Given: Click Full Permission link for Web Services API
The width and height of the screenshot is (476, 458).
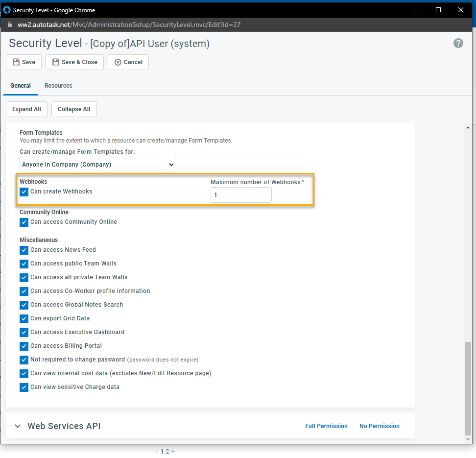Looking at the screenshot, I should coord(326,426).
